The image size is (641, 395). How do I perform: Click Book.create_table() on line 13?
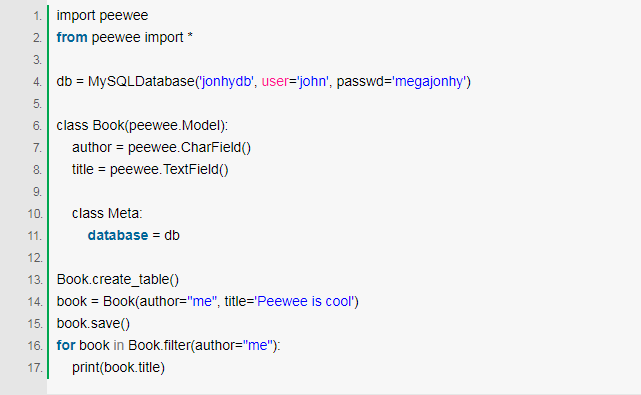[x=118, y=279]
